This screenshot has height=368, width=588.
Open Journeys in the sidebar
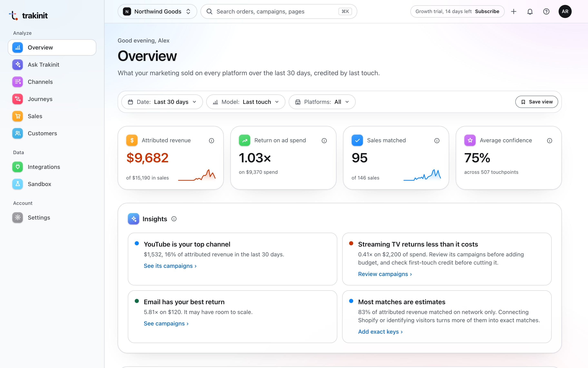tap(52, 99)
